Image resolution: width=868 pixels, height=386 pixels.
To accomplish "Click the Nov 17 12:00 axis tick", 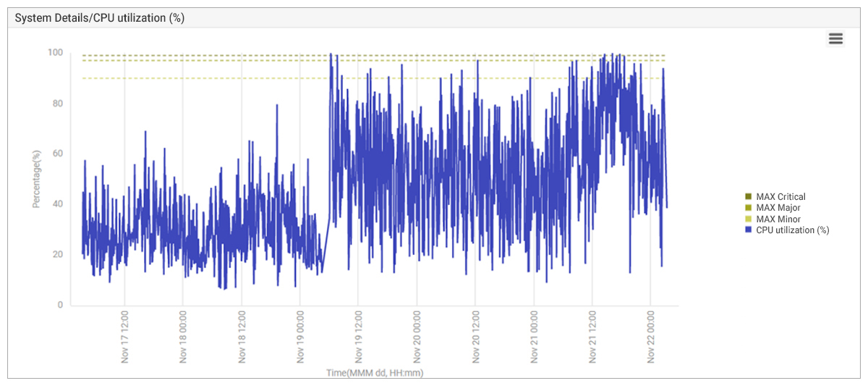I will point(124,337).
